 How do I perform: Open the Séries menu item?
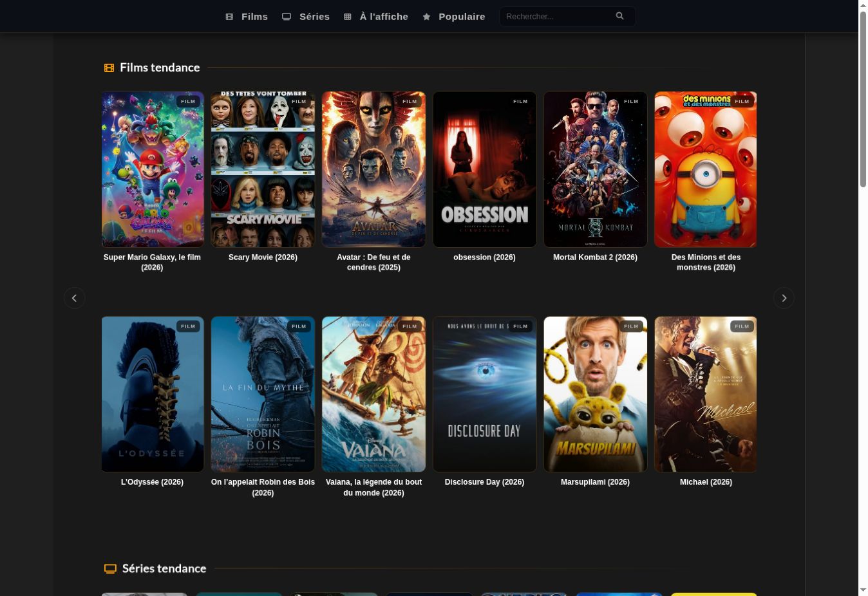pyautogui.click(x=306, y=17)
